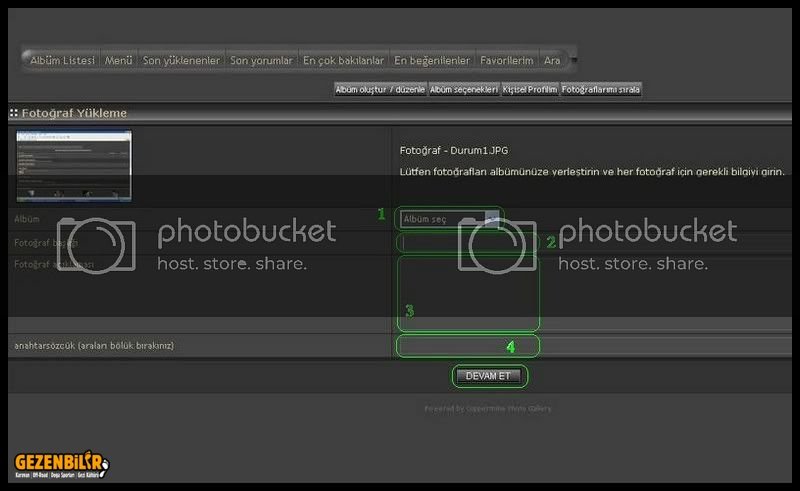The image size is (800, 491).
Task: Go to Kişisel Profilim
Action: tap(529, 90)
